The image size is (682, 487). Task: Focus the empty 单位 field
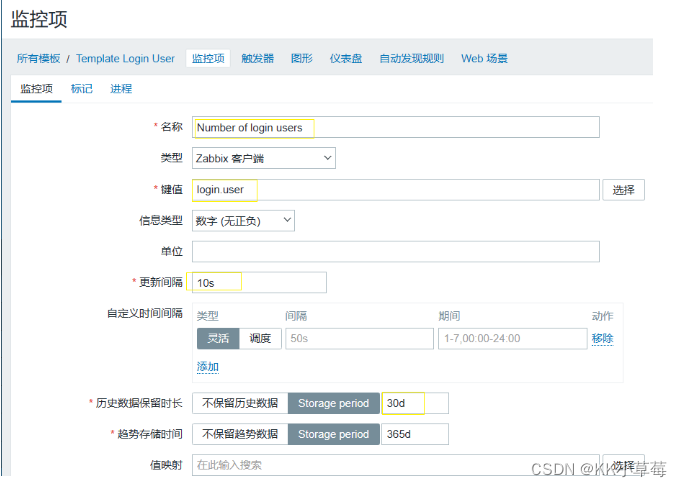[396, 251]
